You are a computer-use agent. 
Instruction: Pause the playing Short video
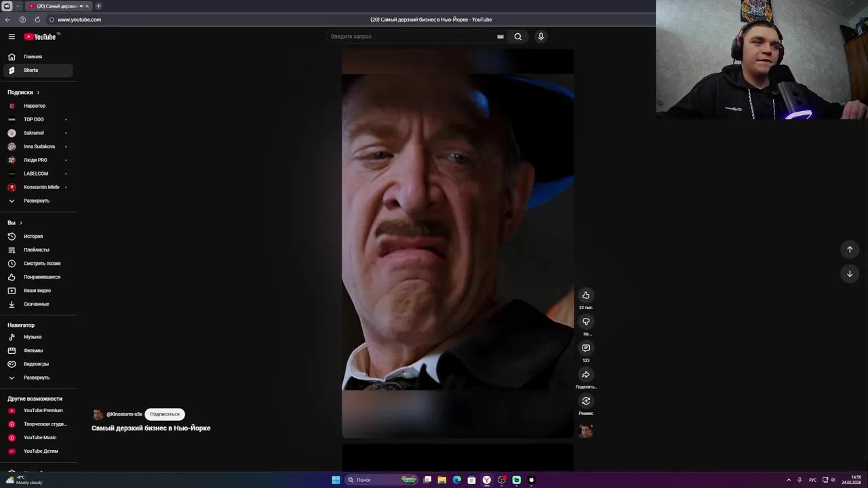(x=458, y=244)
